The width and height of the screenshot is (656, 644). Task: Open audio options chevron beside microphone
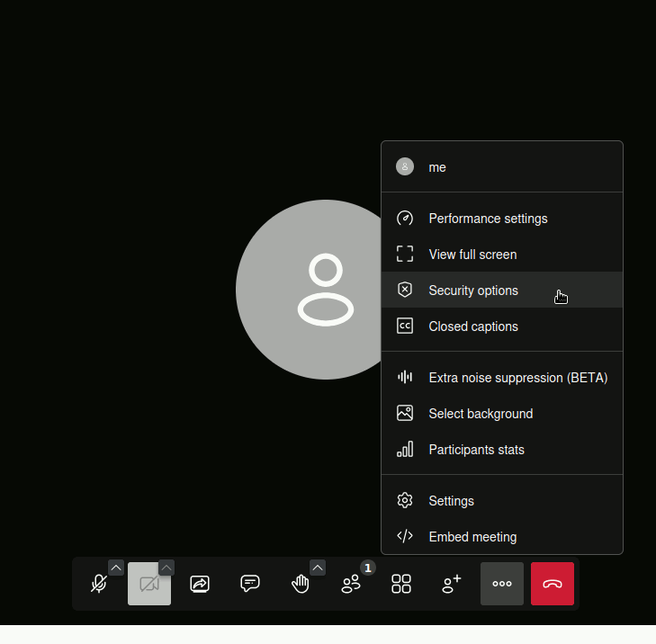[116, 568]
